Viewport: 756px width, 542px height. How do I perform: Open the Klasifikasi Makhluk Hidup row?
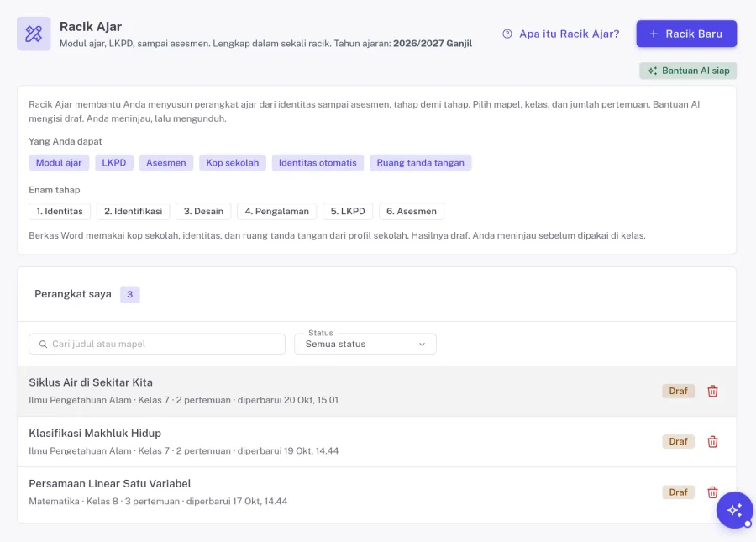click(x=376, y=442)
